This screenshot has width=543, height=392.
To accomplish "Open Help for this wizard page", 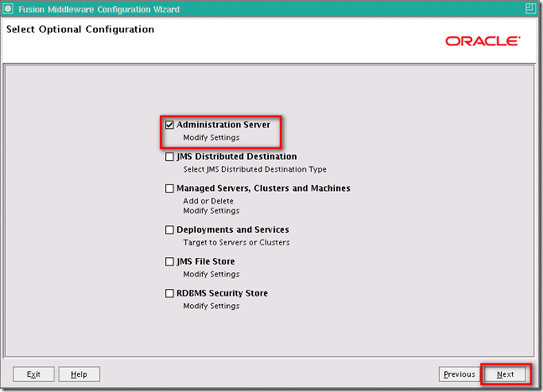I will coord(80,374).
